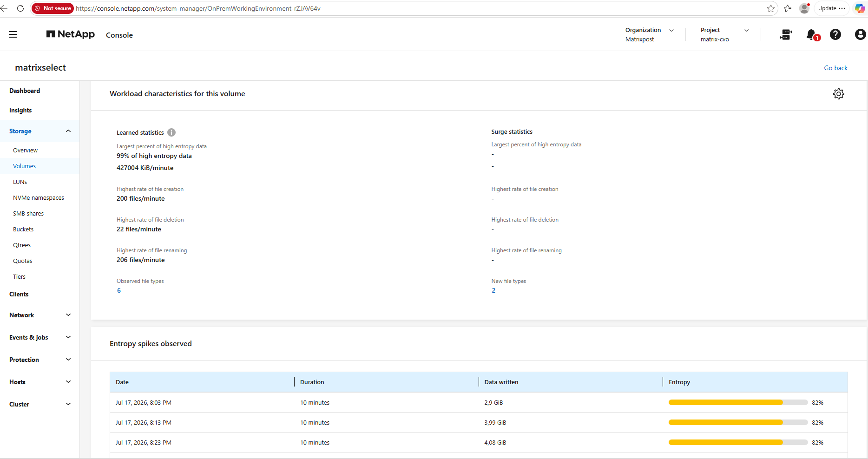Screen dimensions: 868x459
Task: Bookmark this page with the star icon
Action: (x=771, y=8)
